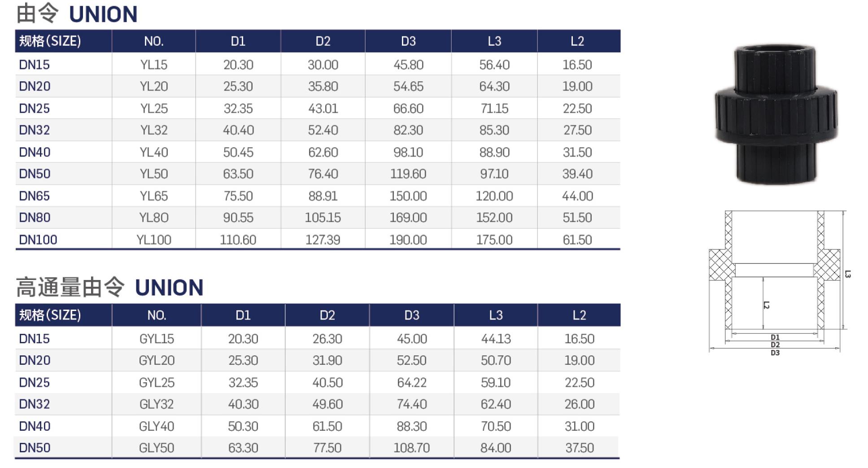Image resolution: width=868 pixels, height=468 pixels.
Task: Click the GLY50 part number cell
Action: [x=157, y=448]
